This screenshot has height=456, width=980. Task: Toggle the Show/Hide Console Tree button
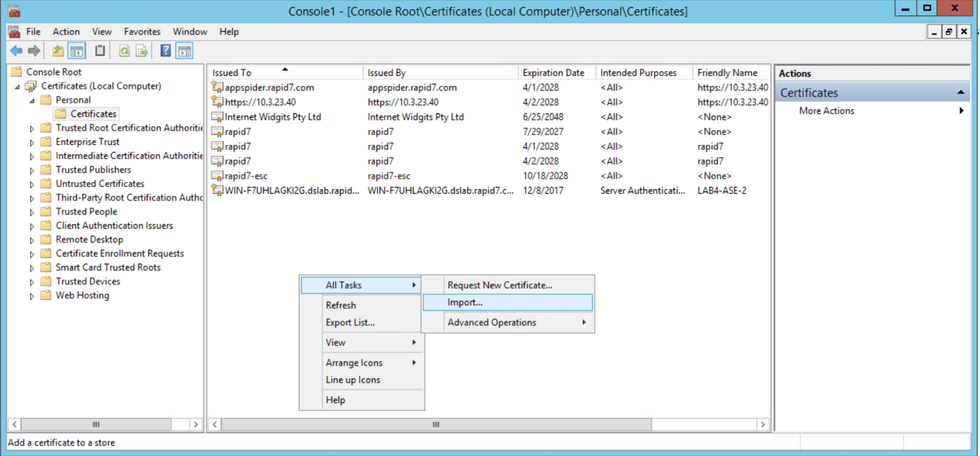(77, 51)
